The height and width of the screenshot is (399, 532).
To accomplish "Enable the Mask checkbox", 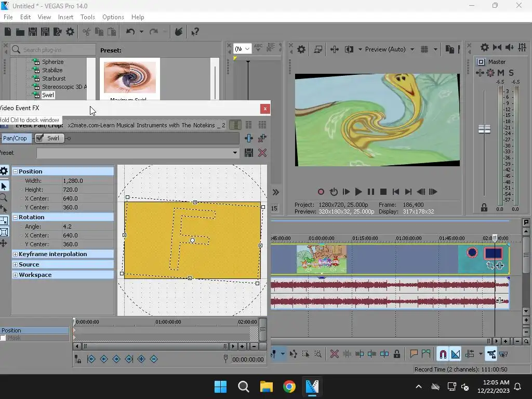I will (x=3, y=338).
